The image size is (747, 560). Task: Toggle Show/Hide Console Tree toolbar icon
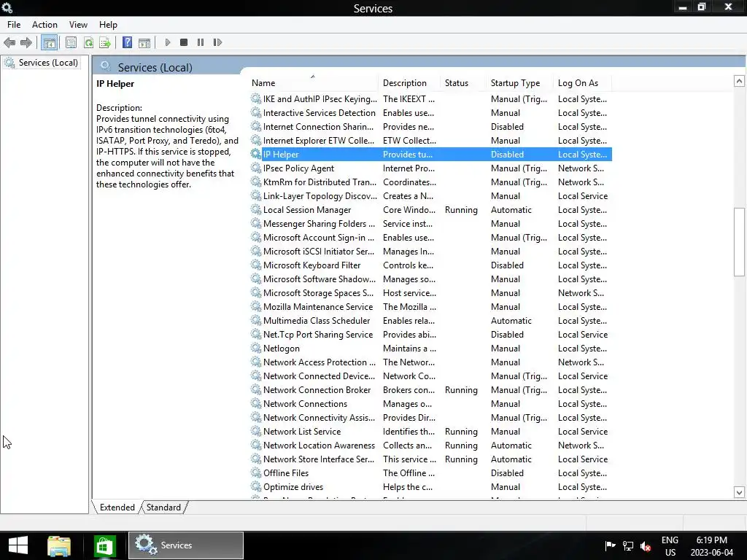coord(49,42)
